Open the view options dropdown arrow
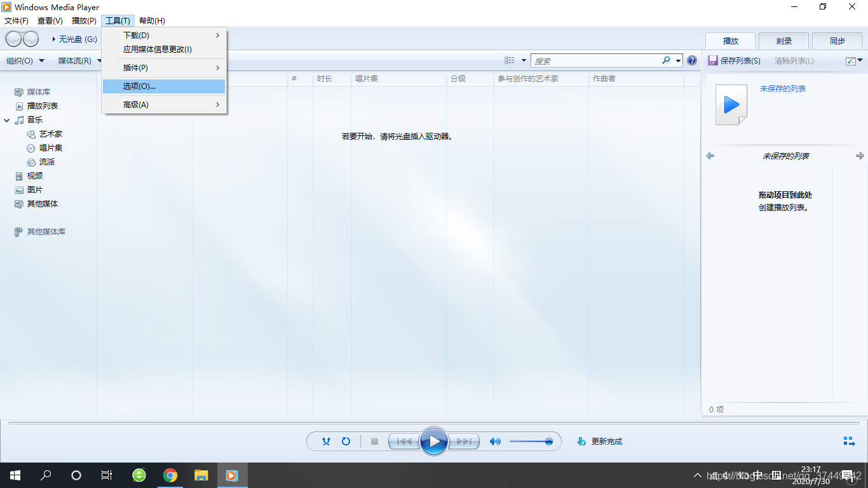Image resolution: width=868 pixels, height=488 pixels. [x=524, y=60]
